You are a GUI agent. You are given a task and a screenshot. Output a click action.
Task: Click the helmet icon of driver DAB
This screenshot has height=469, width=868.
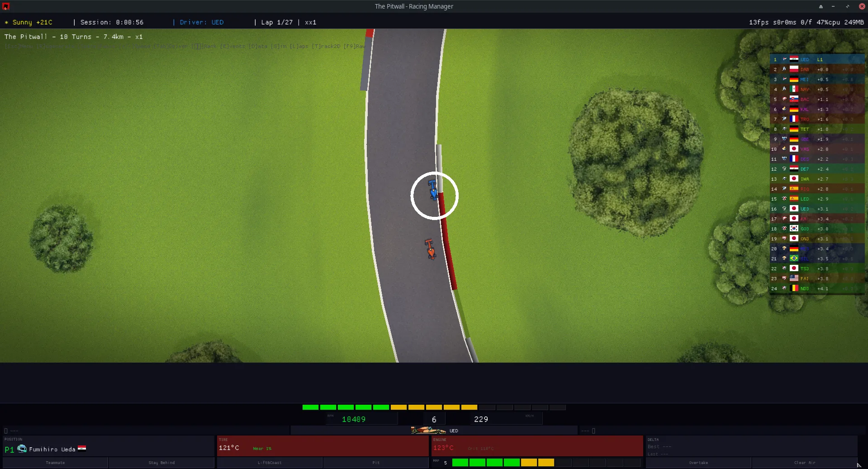(784, 69)
